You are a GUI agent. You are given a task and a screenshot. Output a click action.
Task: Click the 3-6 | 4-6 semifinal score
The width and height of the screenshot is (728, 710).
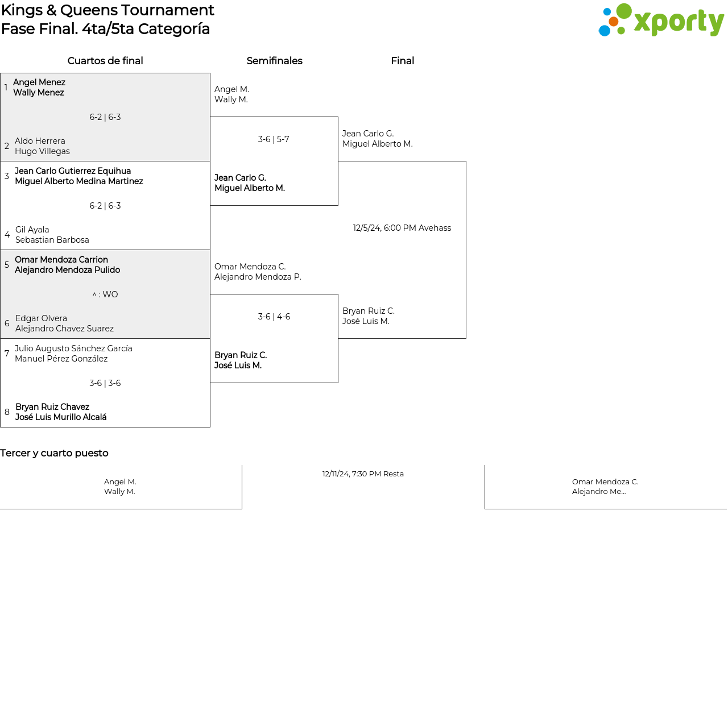(x=274, y=317)
